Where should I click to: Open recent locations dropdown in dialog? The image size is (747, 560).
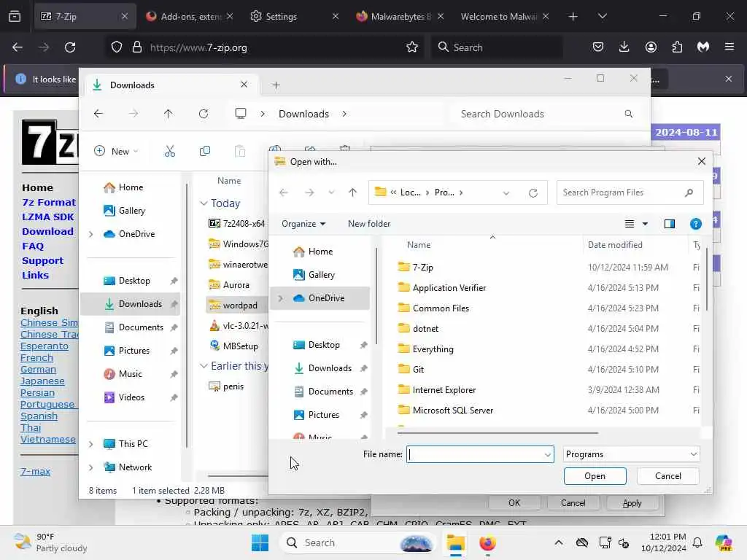point(331,192)
